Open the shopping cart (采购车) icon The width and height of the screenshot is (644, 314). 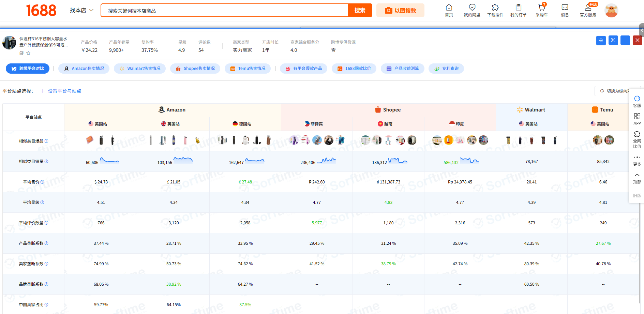point(541,8)
